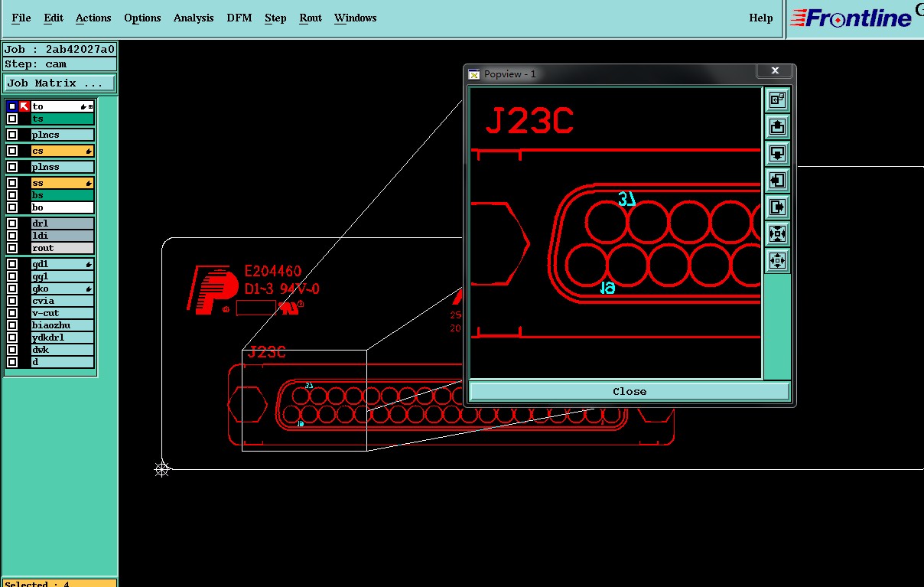This screenshot has width=924, height=587.
Task: Select the ydkdrl layer name
Action: tap(63, 338)
